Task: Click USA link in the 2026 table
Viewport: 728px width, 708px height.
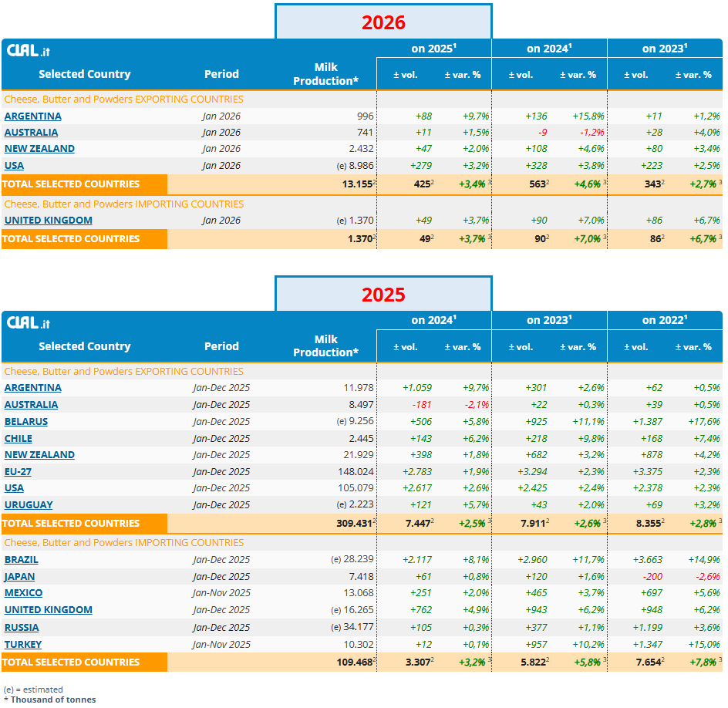Action: (14, 166)
